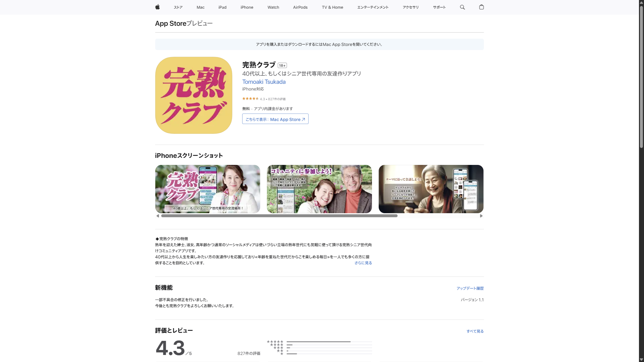This screenshot has width=644, height=362.
Task: Open アップデート履歴 link
Action: (x=470, y=288)
